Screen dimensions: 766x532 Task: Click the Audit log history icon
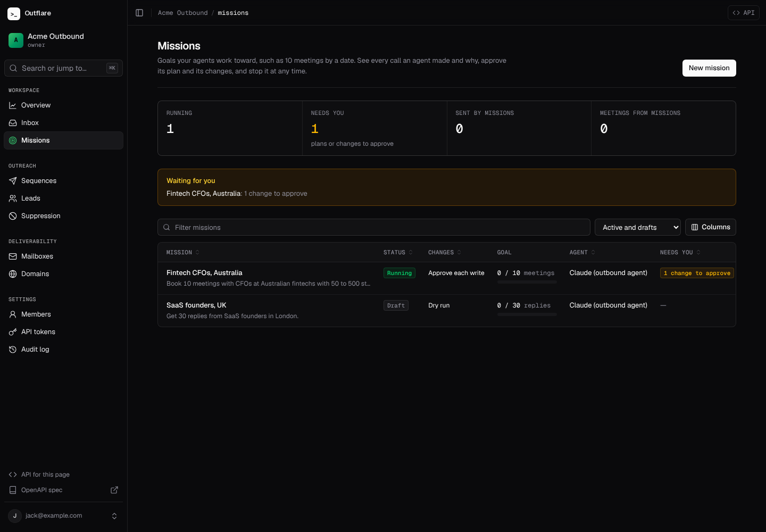tap(13, 350)
